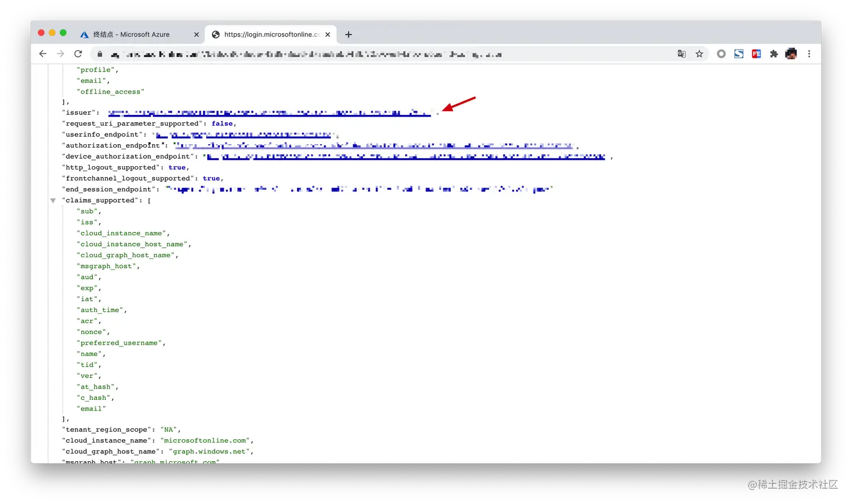
Task: Bookmark this page with the star icon
Action: 699,54
